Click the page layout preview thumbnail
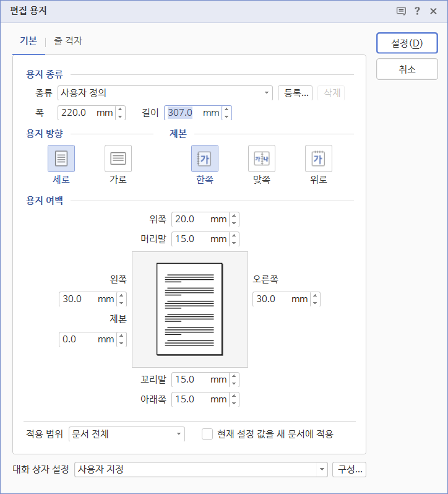This screenshot has width=448, height=494. coord(190,310)
